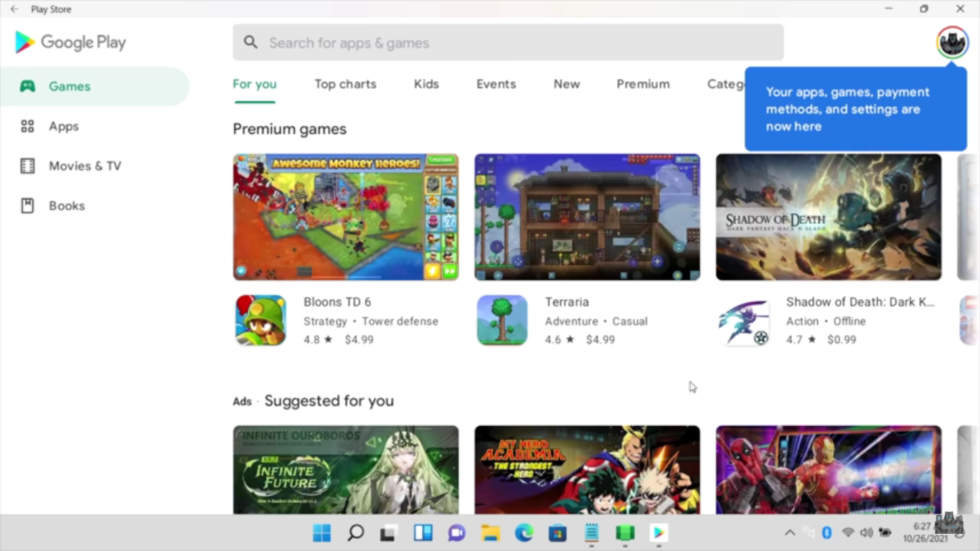This screenshot has height=551, width=980.
Task: Click the Apps grid icon in the sidebar
Action: pos(27,126)
